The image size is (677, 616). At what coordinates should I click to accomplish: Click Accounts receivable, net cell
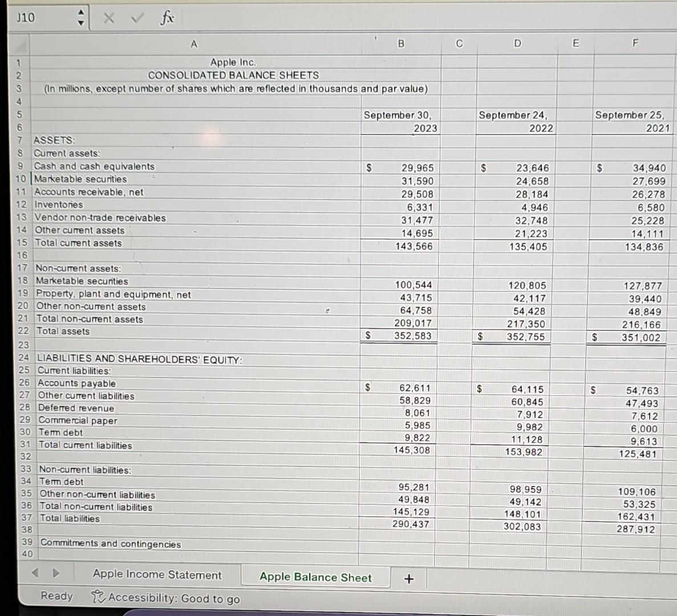pyautogui.click(x=88, y=192)
